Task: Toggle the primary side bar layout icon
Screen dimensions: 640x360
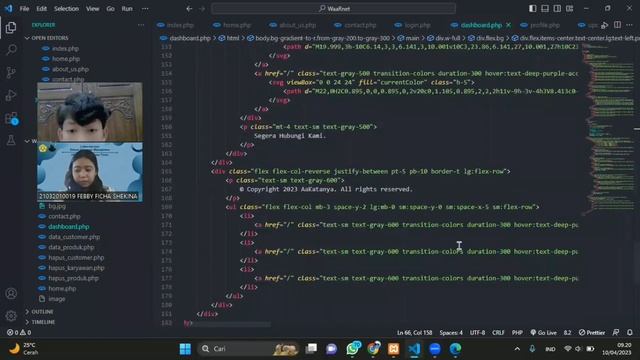Action: [x=533, y=8]
